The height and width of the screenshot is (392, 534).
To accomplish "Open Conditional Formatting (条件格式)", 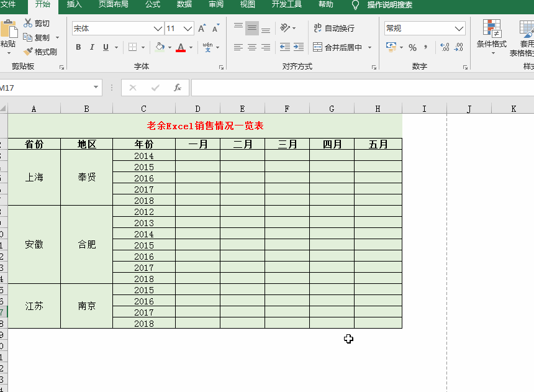I will coord(492,37).
